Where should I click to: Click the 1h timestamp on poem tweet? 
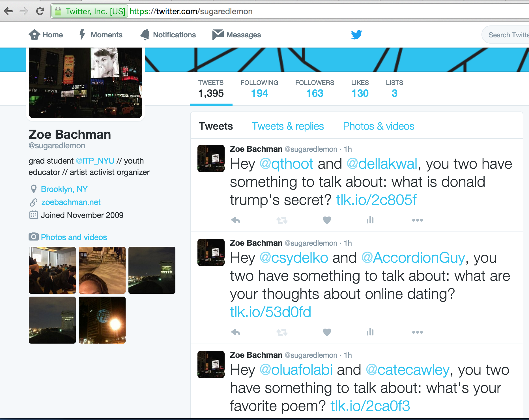pyautogui.click(x=348, y=355)
